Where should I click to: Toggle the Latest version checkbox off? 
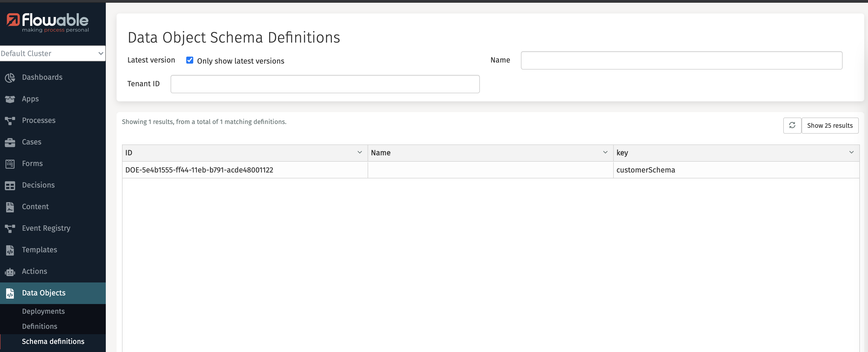click(x=190, y=60)
